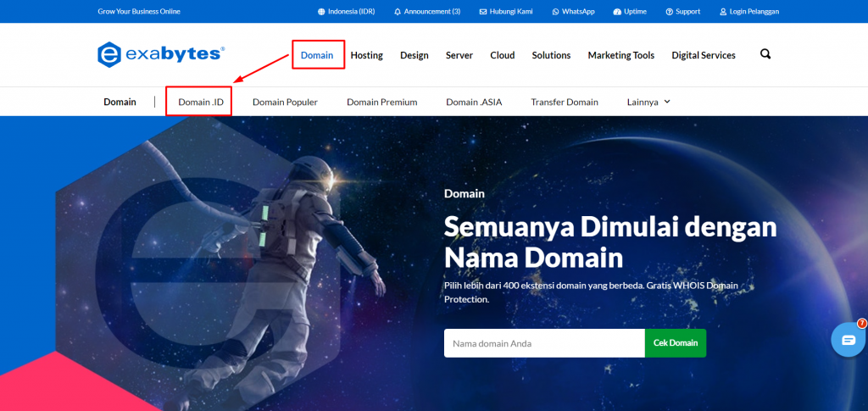The width and height of the screenshot is (868, 411).
Task: Focus the Nama domain Anda field
Action: pos(544,343)
